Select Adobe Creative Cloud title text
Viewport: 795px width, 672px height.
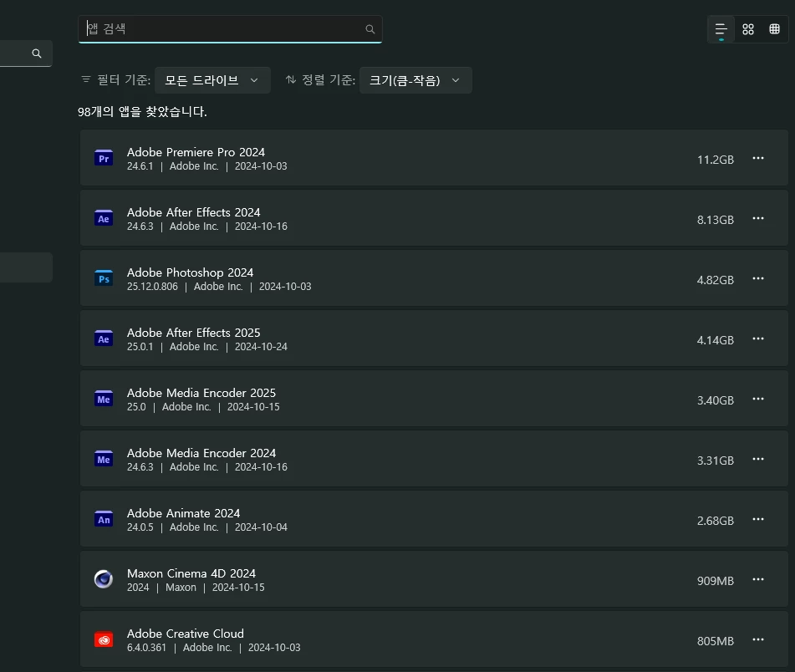tap(185, 634)
